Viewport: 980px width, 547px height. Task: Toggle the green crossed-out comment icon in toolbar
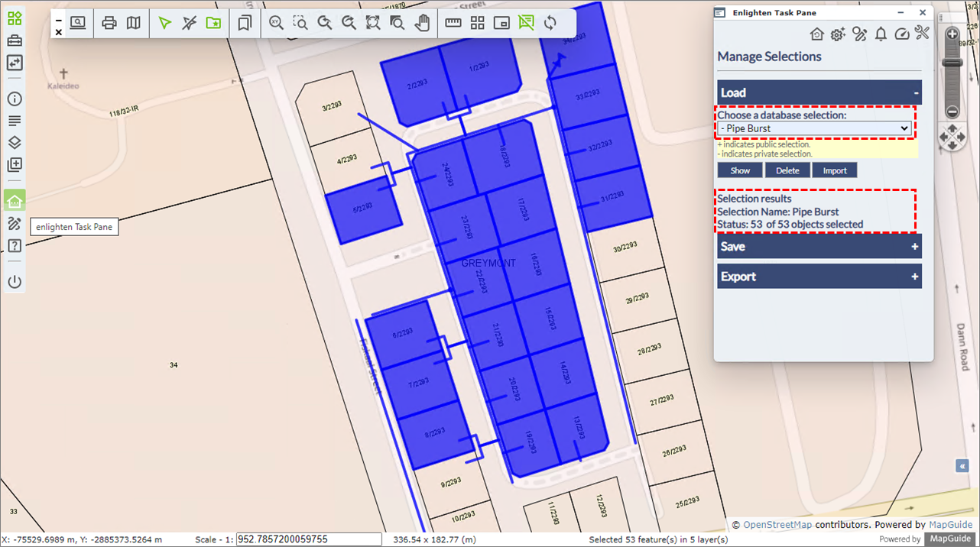click(525, 23)
